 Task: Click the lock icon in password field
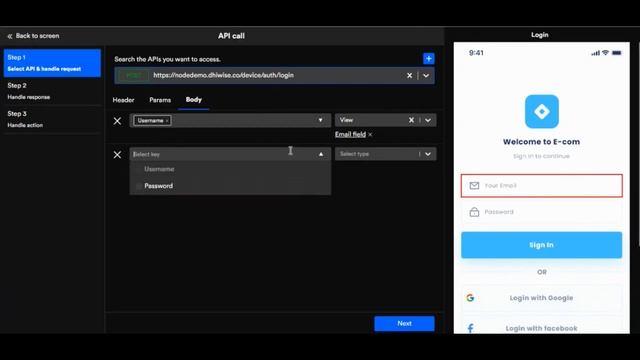pyautogui.click(x=474, y=212)
